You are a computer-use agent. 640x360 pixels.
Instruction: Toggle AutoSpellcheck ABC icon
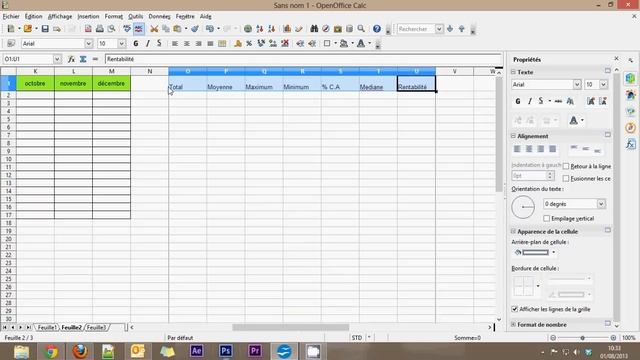click(139, 29)
